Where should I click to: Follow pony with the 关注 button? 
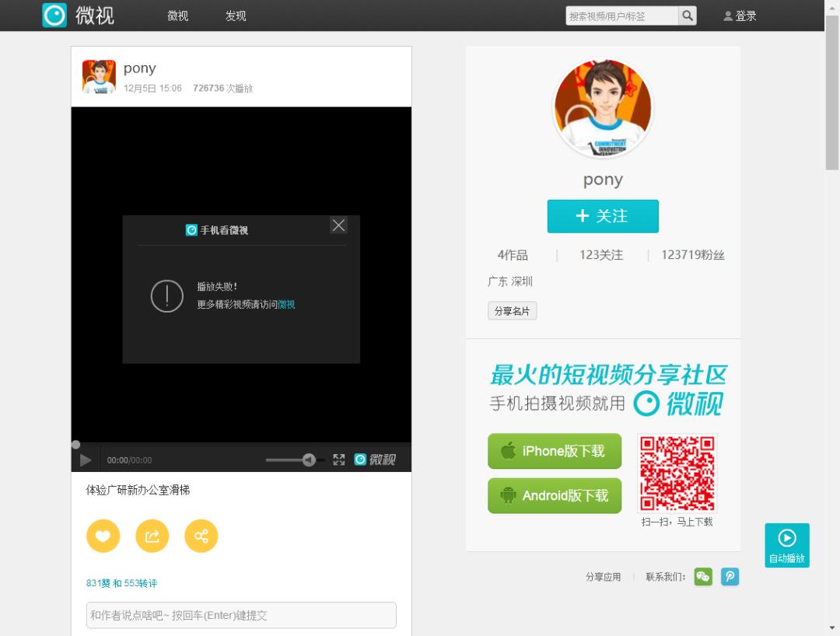click(603, 216)
